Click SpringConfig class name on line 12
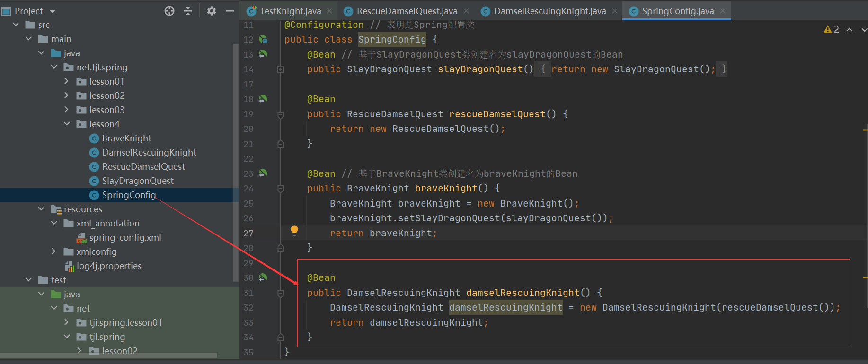The height and width of the screenshot is (364, 868). [x=392, y=39]
